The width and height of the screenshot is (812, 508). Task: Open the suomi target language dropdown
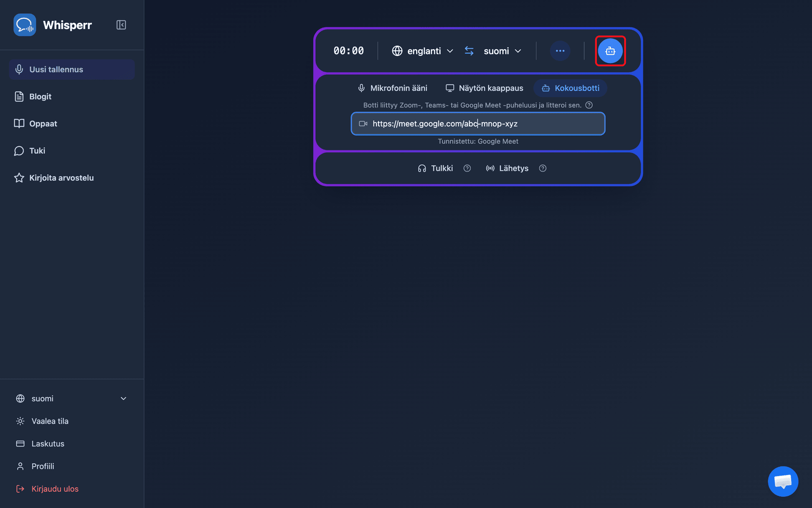[502, 51]
